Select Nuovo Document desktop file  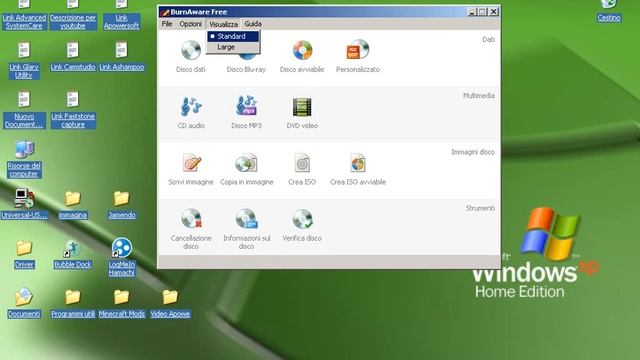(x=24, y=110)
